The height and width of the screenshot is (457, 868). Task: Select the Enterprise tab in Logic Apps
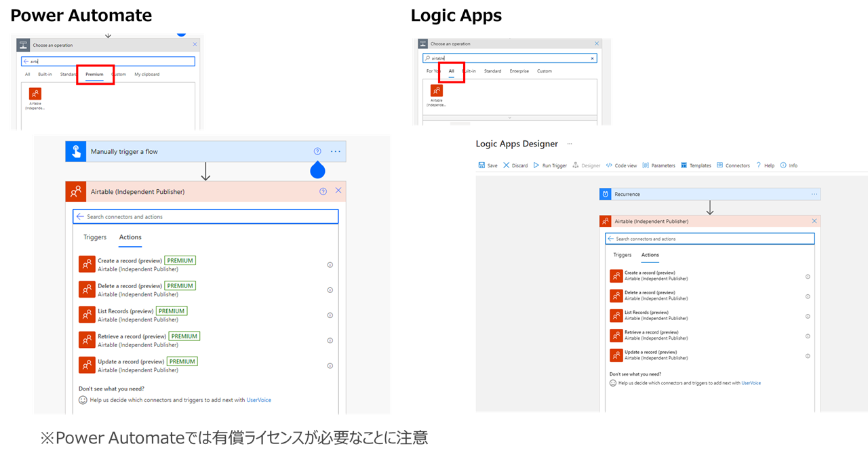pos(519,71)
